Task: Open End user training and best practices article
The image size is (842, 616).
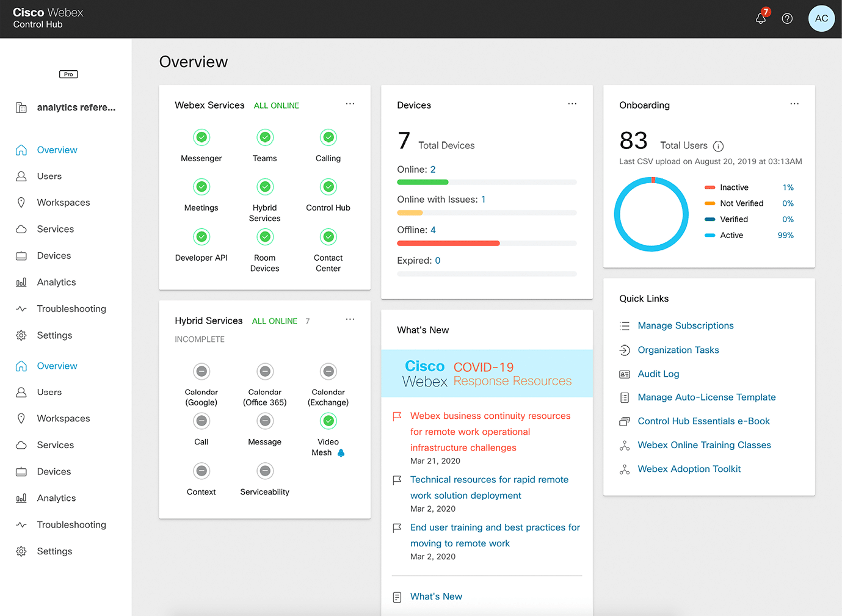Action: [x=495, y=535]
